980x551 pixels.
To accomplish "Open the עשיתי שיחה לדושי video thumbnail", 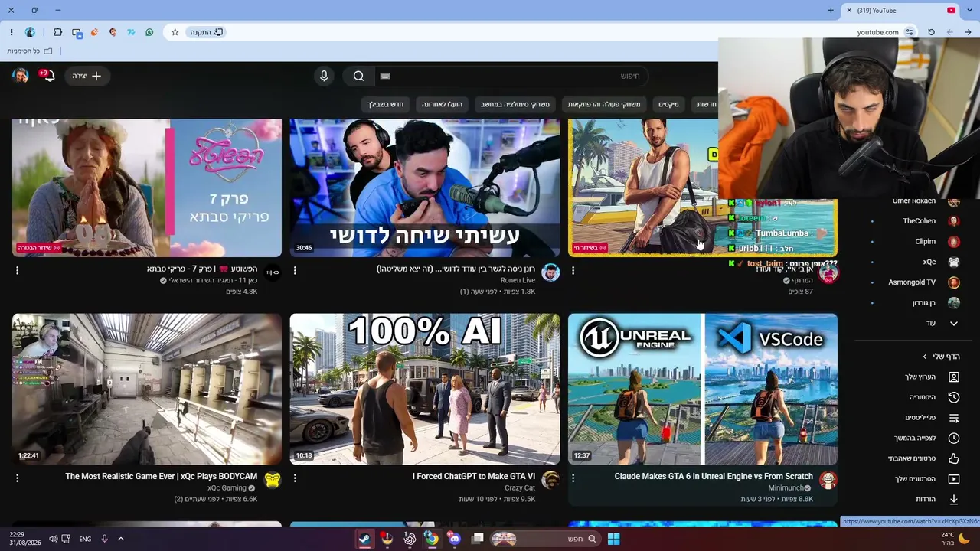I will 424,187.
